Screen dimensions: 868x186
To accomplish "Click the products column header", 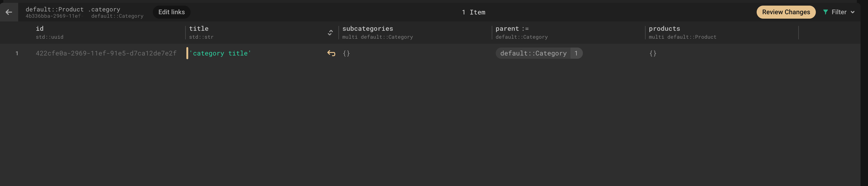I will click(x=664, y=29).
